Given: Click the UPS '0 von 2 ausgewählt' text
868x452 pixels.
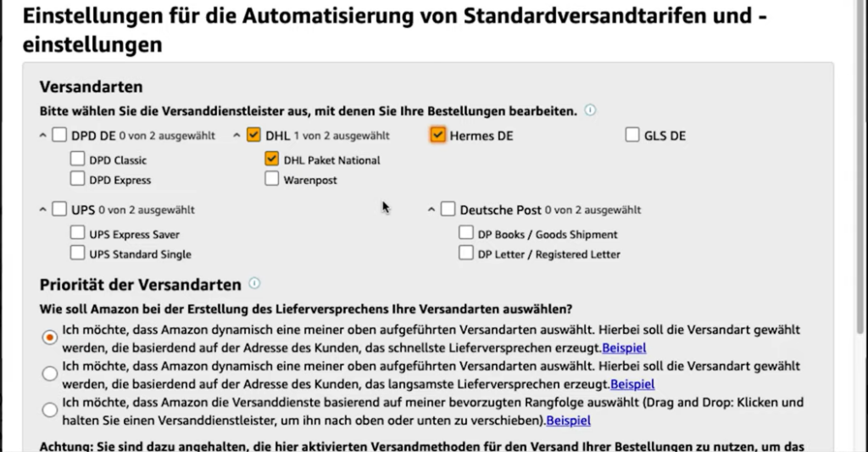Looking at the screenshot, I should coord(147,210).
